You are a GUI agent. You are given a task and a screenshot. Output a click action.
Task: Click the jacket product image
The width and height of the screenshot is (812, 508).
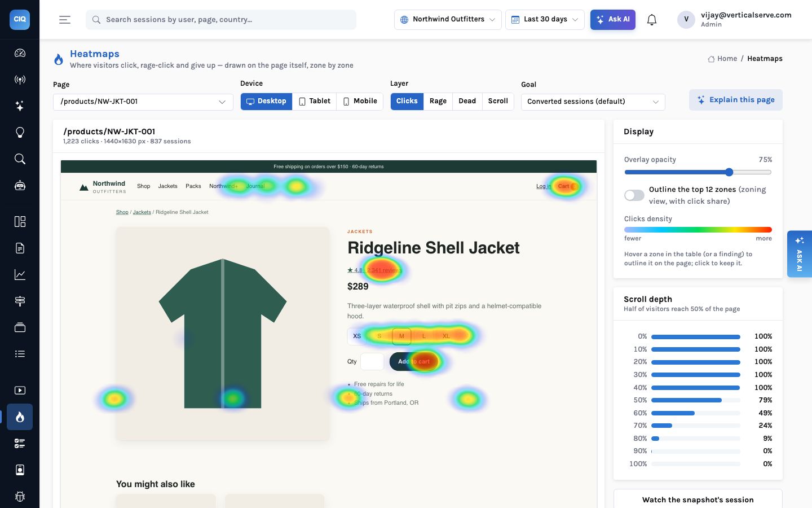pos(223,334)
